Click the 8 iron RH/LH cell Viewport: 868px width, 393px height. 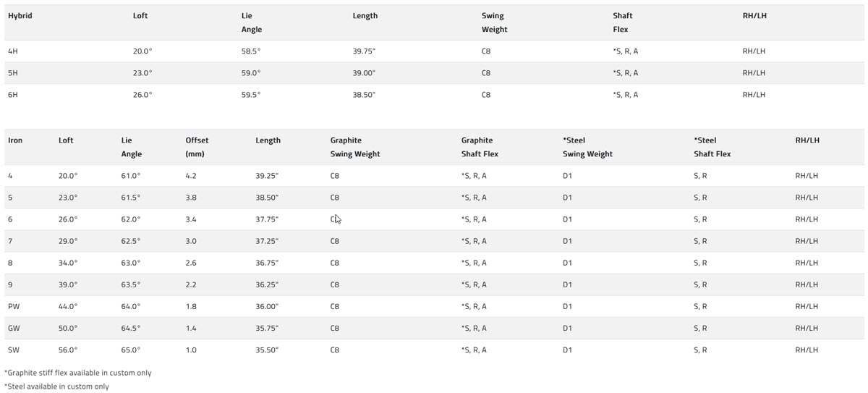[x=806, y=263]
